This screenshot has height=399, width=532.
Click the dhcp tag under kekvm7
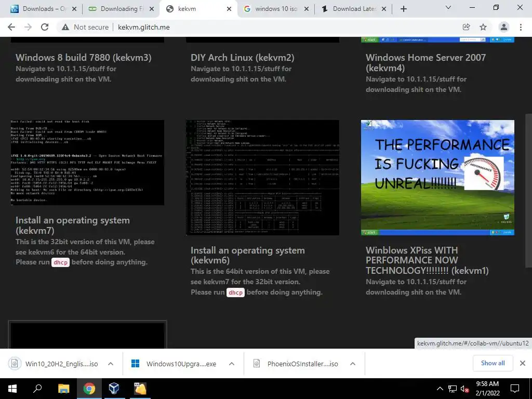[60, 262]
